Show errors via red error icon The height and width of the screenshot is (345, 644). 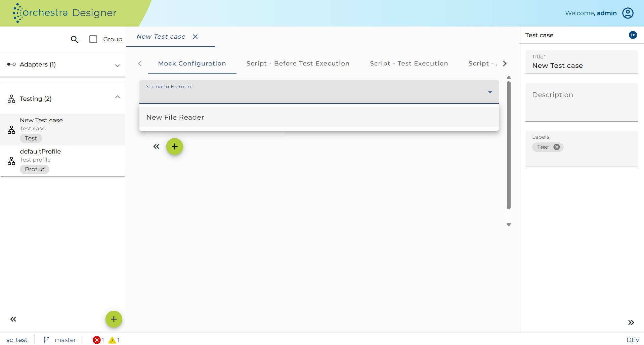pos(97,340)
